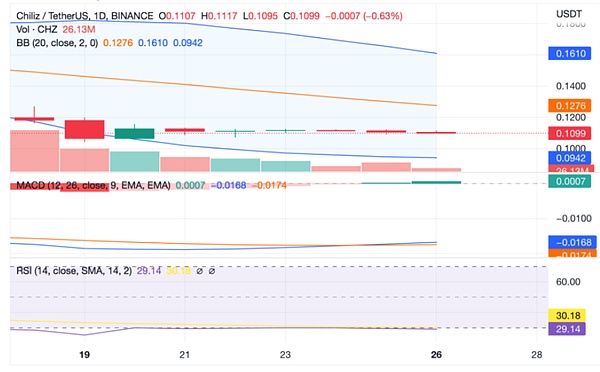Click the yellow 30.18 RSI average label

(x=567, y=316)
